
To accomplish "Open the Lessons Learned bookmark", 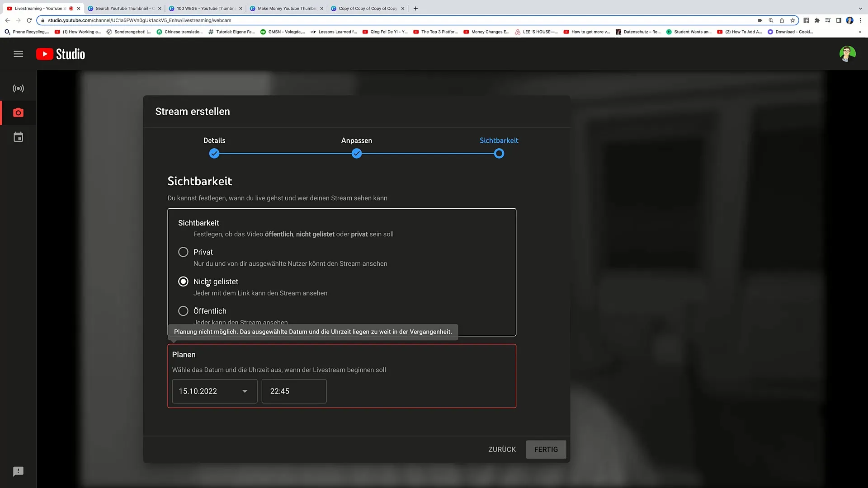I will pyautogui.click(x=334, y=32).
